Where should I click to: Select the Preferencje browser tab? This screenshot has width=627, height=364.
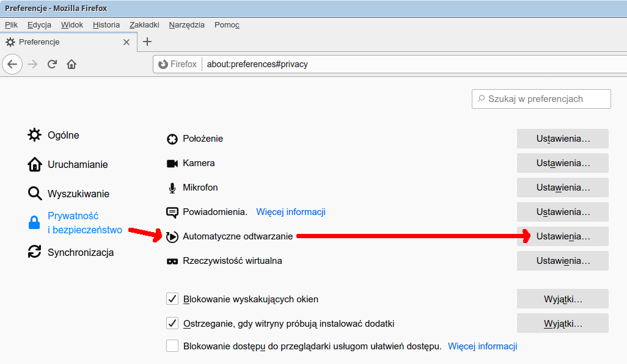68,42
